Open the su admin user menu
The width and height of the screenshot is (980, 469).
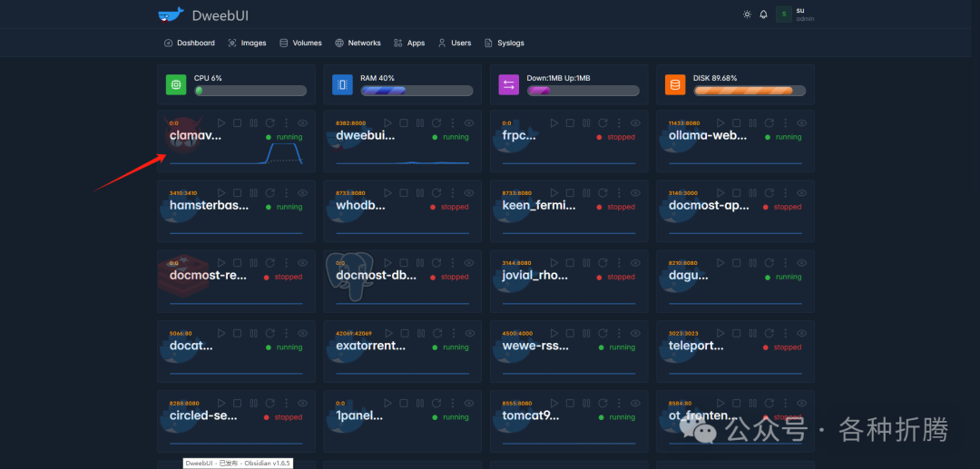click(796, 15)
